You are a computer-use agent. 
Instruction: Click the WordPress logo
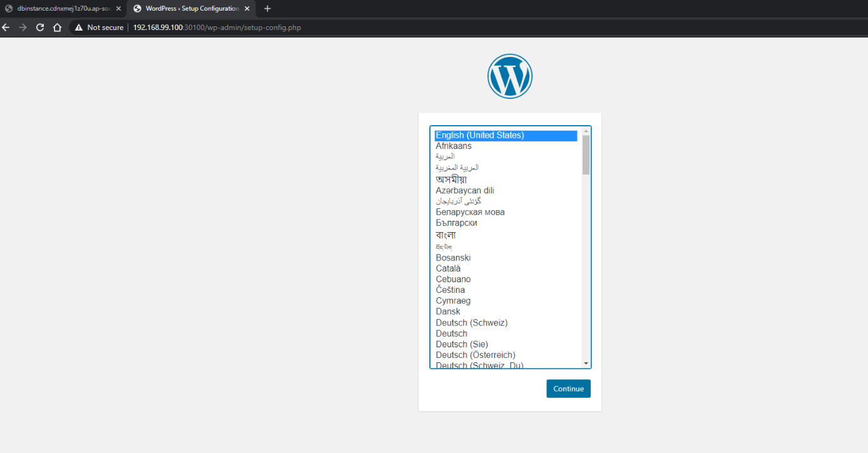click(510, 76)
